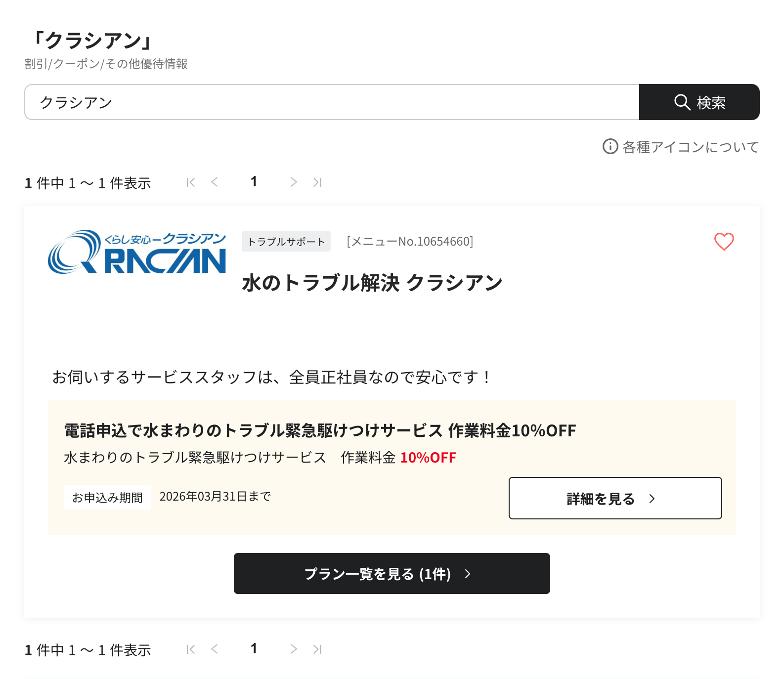Open the 水のトラブル解決 クラシアン listing title
Screen dimensions: 784x679
pyautogui.click(x=372, y=283)
